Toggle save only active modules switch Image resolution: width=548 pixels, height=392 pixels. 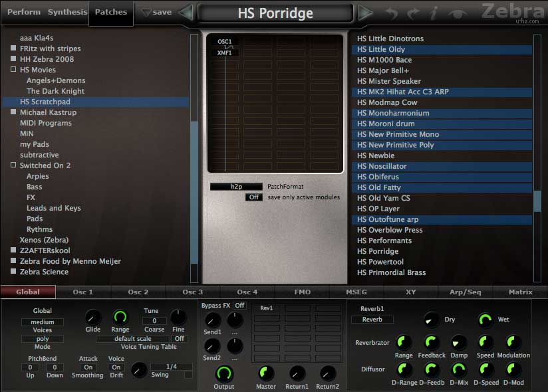(254, 197)
